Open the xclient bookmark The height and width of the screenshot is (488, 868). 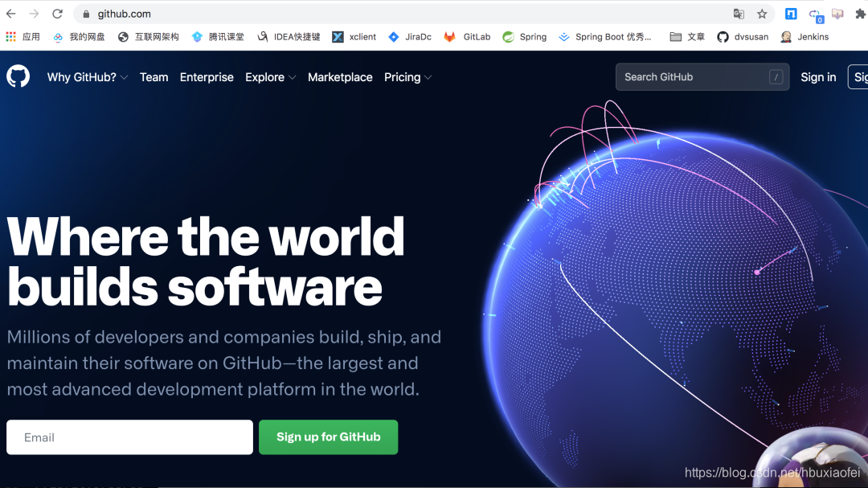[x=354, y=37]
